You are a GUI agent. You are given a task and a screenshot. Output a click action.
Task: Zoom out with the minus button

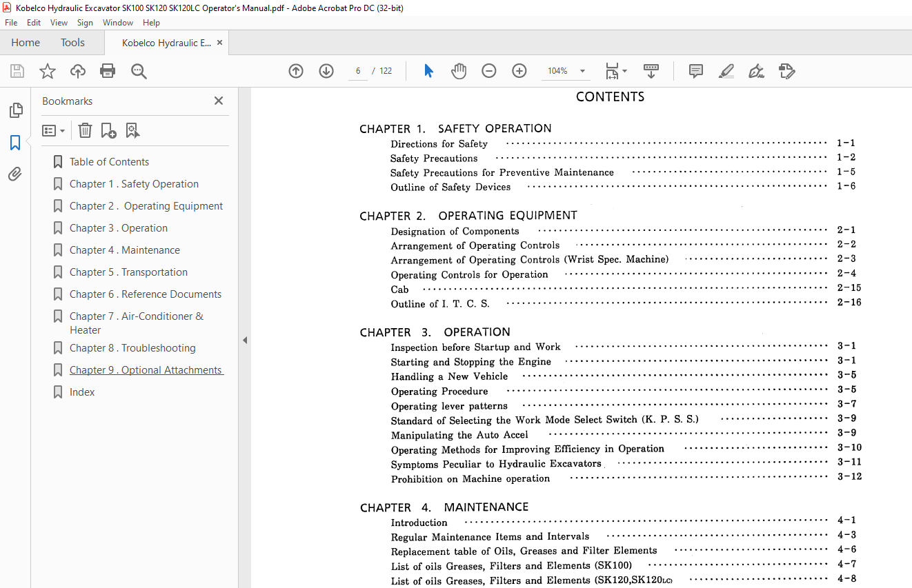point(489,71)
